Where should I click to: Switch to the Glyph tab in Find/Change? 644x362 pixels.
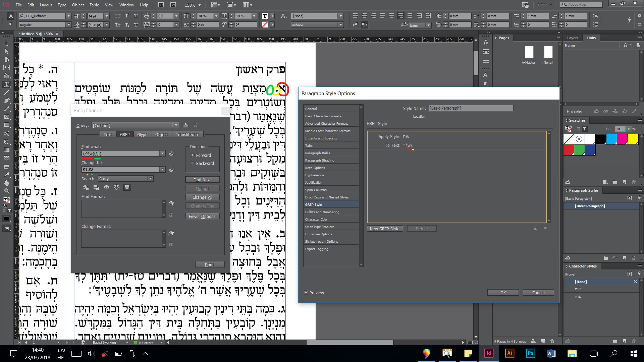[142, 134]
